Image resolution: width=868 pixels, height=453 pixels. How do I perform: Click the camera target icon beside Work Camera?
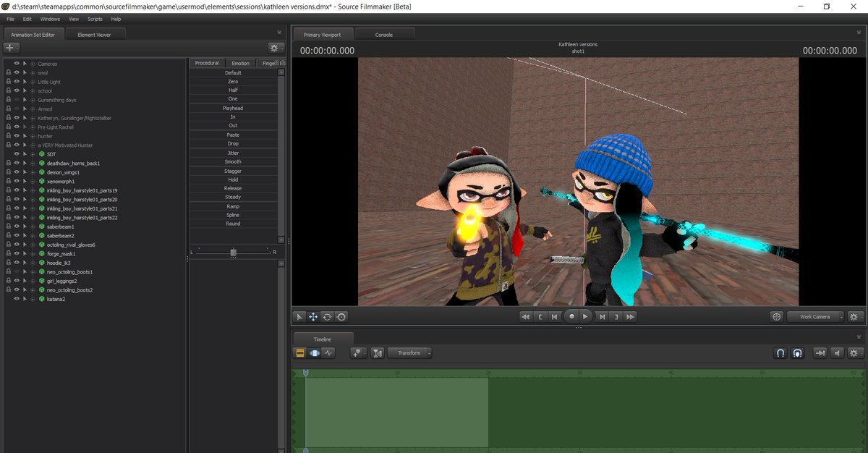[x=777, y=316]
